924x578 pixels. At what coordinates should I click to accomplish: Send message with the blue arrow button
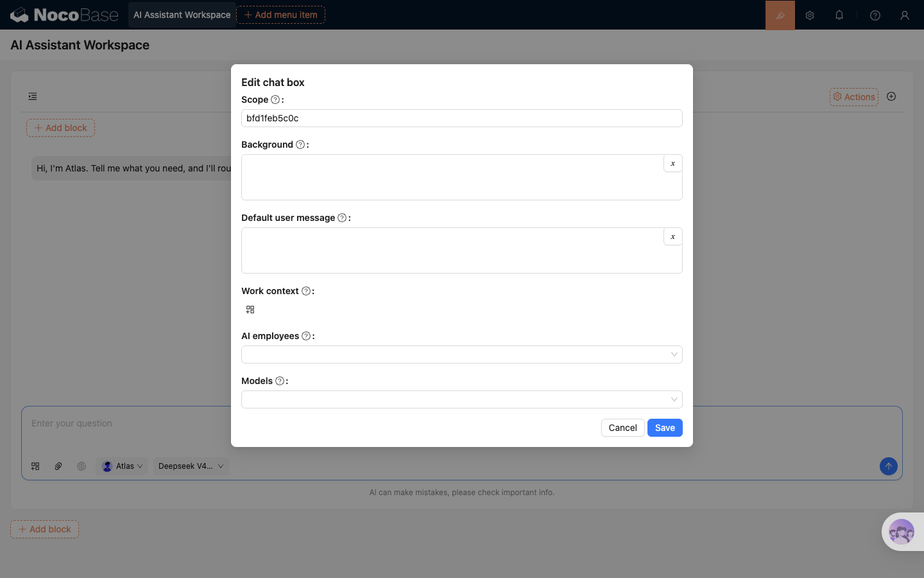pyautogui.click(x=889, y=466)
